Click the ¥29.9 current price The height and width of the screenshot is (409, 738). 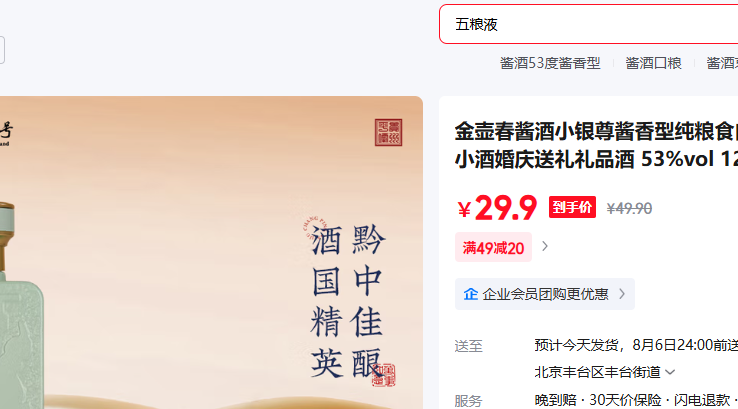[x=497, y=208]
